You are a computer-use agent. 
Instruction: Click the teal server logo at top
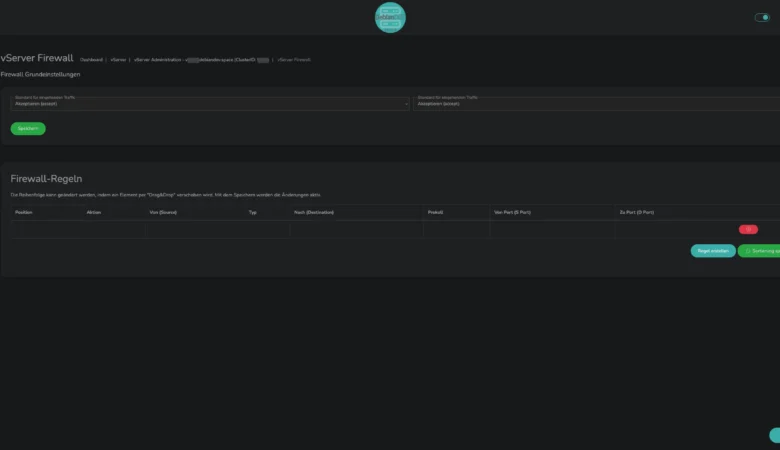390,17
